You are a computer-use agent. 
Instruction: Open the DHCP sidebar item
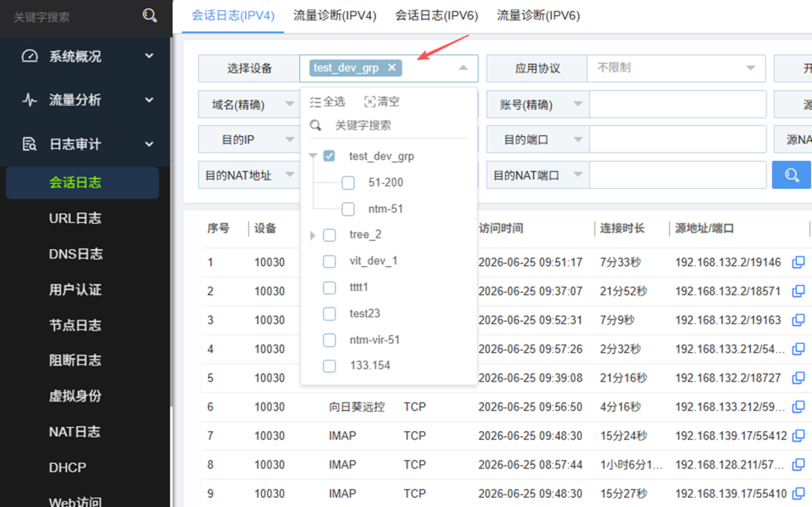click(x=68, y=468)
